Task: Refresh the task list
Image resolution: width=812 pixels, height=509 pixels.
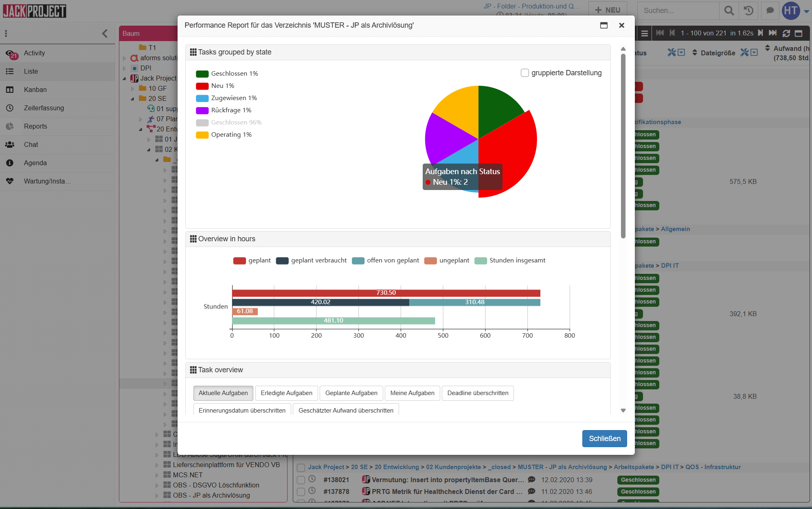Action: (786, 33)
